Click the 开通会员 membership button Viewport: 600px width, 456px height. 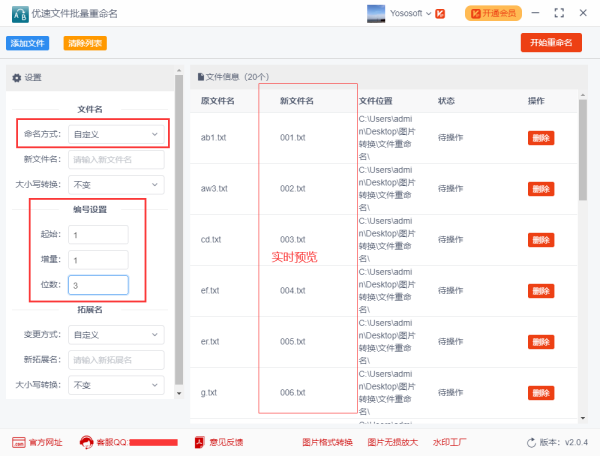click(494, 13)
